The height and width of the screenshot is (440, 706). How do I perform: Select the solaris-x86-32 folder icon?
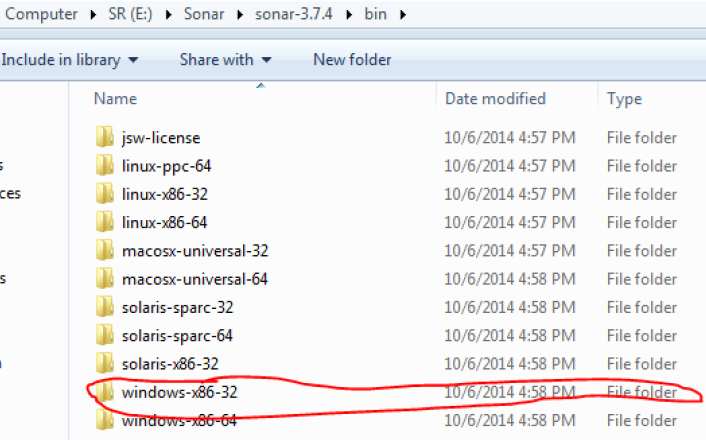[x=104, y=363]
